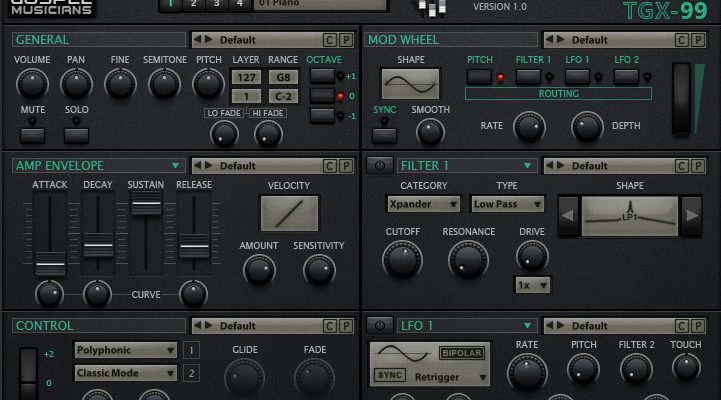Expand the Polyphonic voice mode dropdown
This screenshot has height=400, width=721.
[126, 351]
